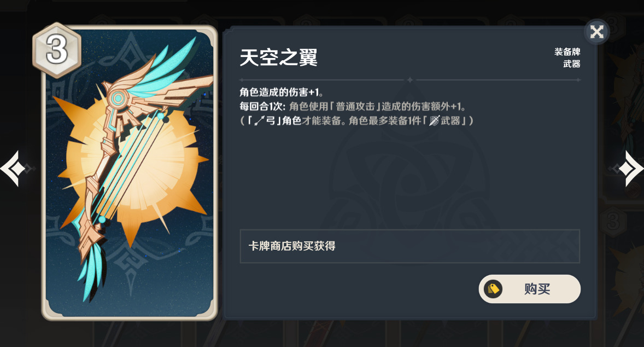Click the diamond ornament on divider line

[x=409, y=80]
